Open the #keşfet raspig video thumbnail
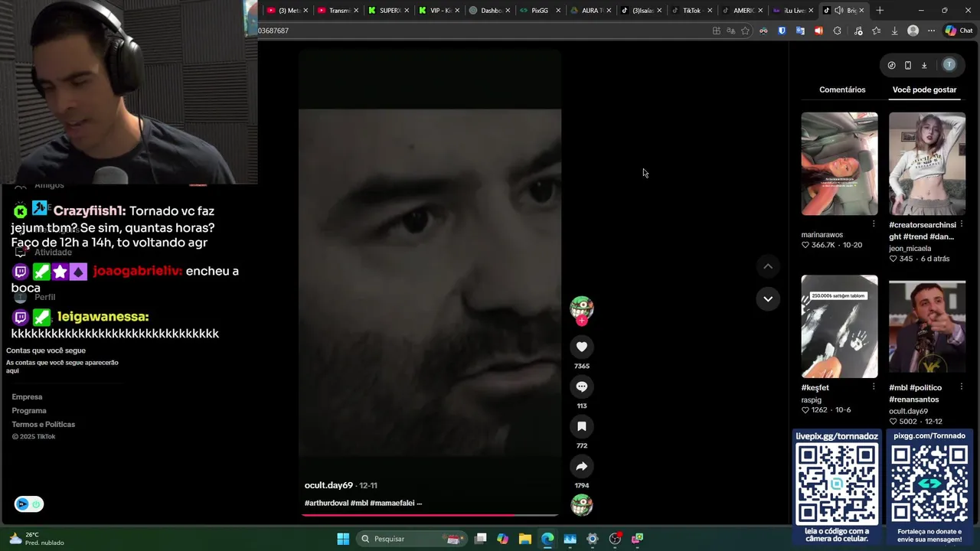 (839, 327)
